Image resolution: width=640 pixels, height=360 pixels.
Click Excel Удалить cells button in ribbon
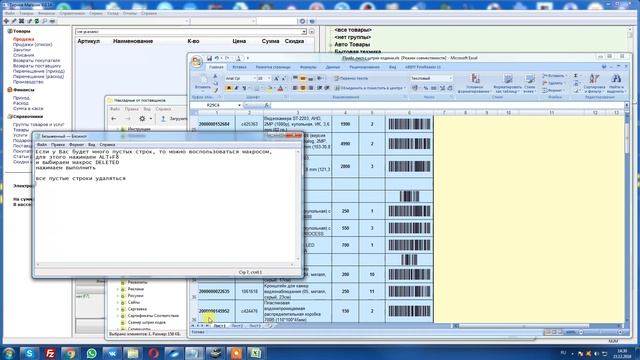(553, 83)
